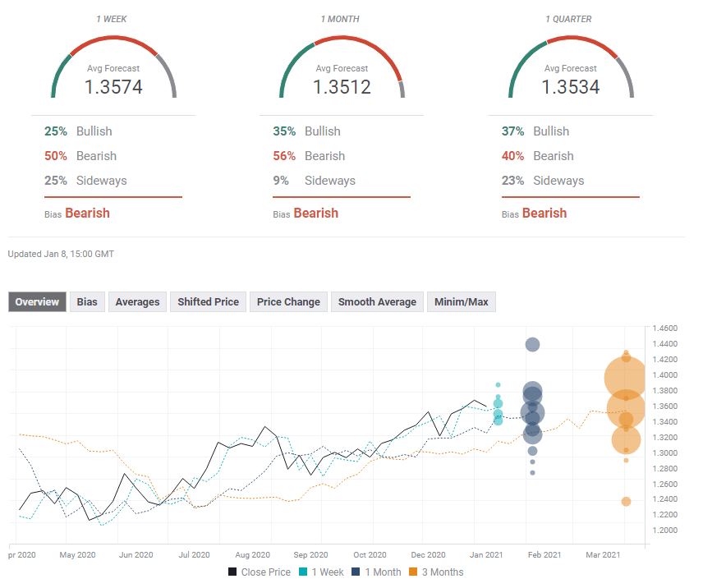
Task: Click the 1 Week Bearish bias label
Action: (87, 214)
